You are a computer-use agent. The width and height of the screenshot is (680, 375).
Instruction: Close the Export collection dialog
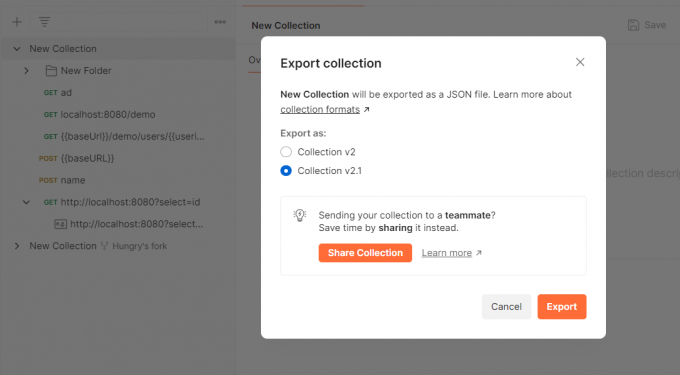pos(580,62)
